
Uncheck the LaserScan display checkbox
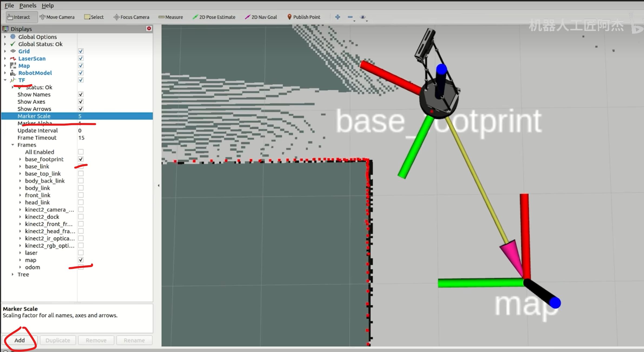(81, 58)
